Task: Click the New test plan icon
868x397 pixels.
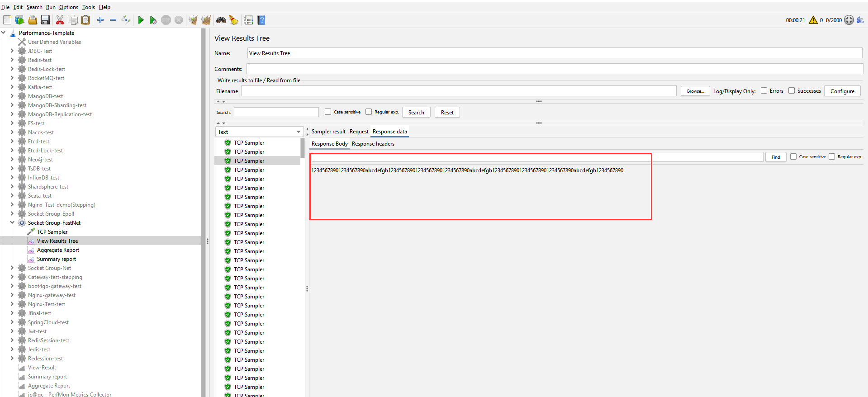Action: pyautogui.click(x=7, y=20)
